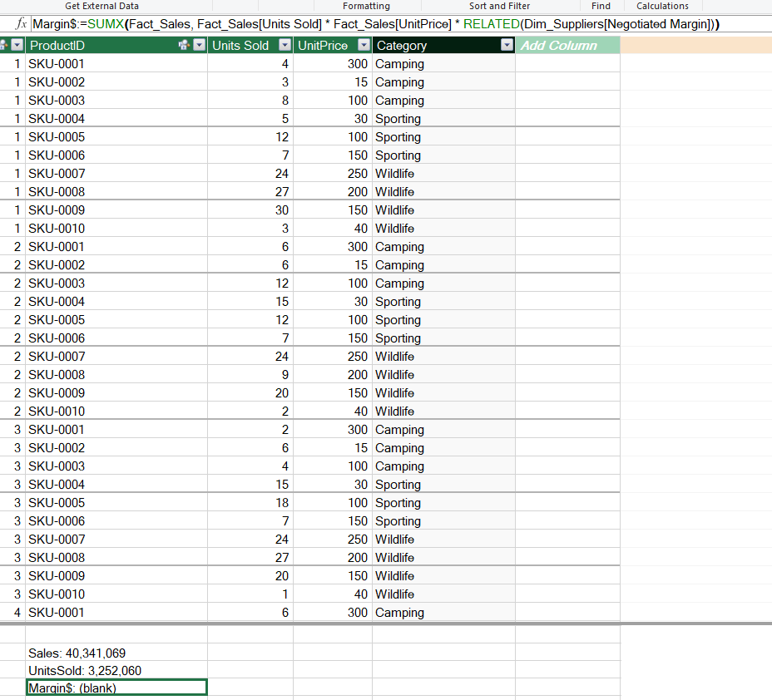Select the last row's SKU-0001 cell

pyautogui.click(x=116, y=613)
